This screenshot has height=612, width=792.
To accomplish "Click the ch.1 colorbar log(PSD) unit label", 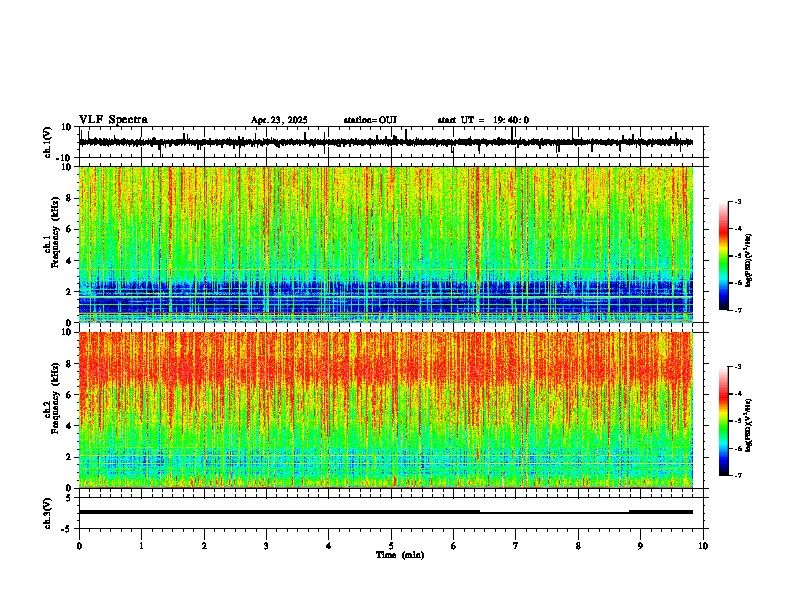I will 749,261.
